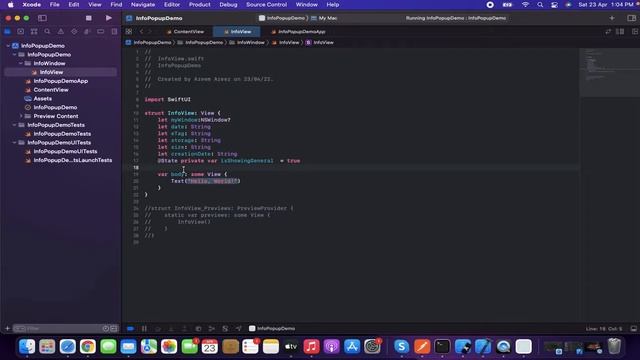Collapse the root InfoPopupDemo project
Image resolution: width=640 pixels, height=360 pixels.
click(8, 46)
